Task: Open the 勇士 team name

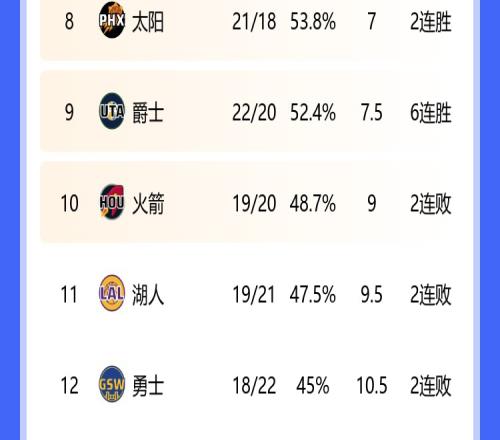Action: tap(148, 386)
